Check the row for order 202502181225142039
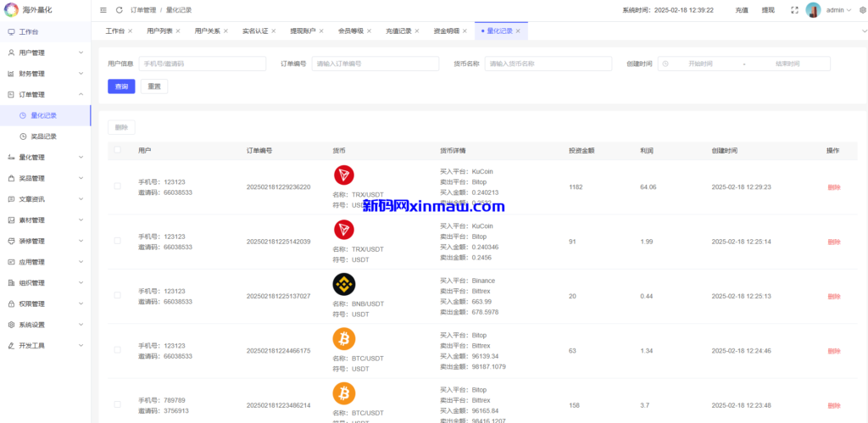Image resolution: width=868 pixels, height=423 pixels. (x=117, y=240)
